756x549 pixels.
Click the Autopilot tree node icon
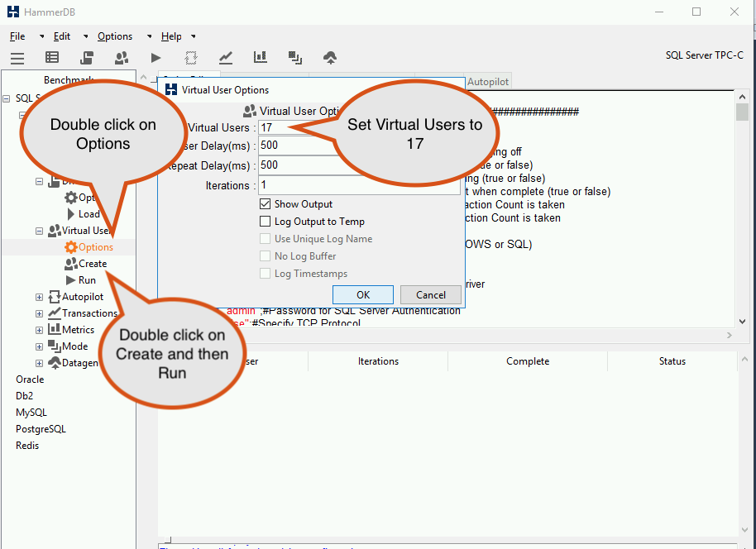point(55,297)
